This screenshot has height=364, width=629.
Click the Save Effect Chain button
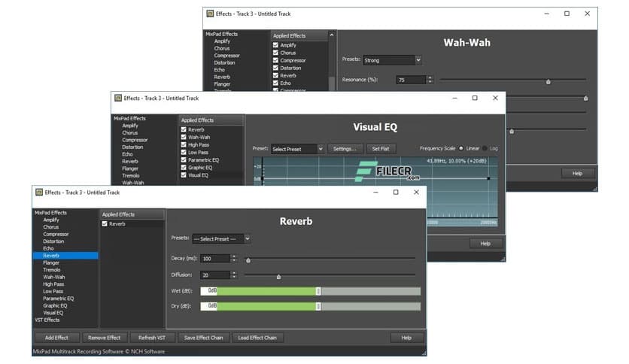(x=203, y=338)
